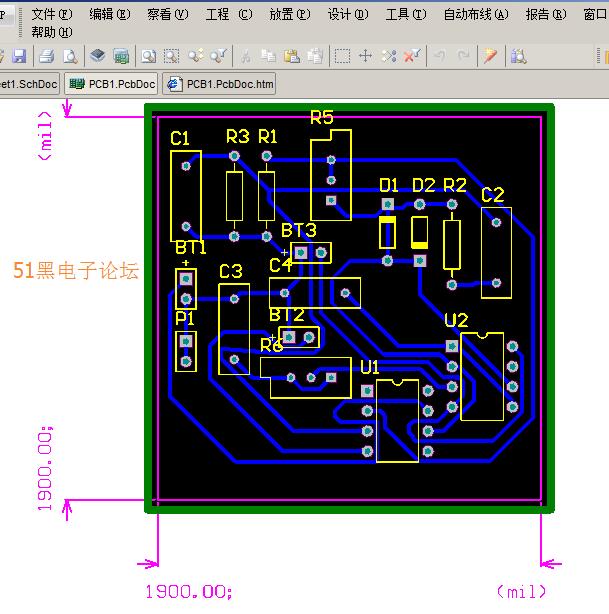Screen dimensions: 609x614
Task: Fit document with the zoom magnifier icon
Action: [x=148, y=56]
